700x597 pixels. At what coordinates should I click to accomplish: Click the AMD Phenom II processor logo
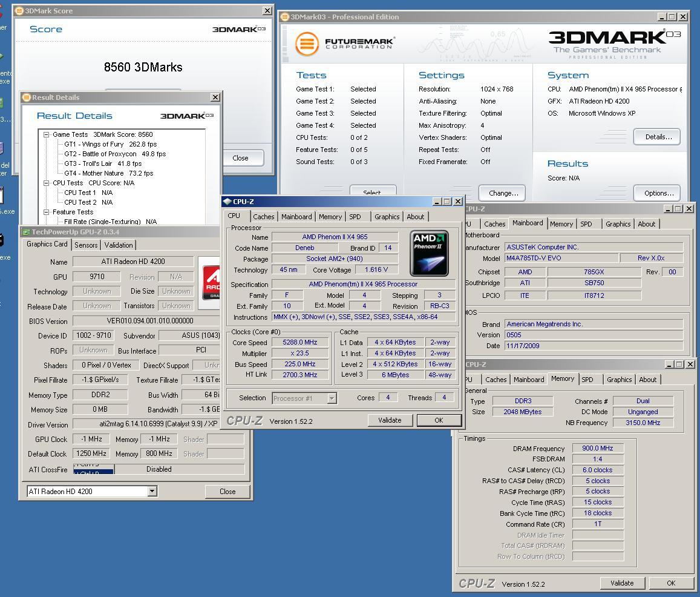pos(429,253)
